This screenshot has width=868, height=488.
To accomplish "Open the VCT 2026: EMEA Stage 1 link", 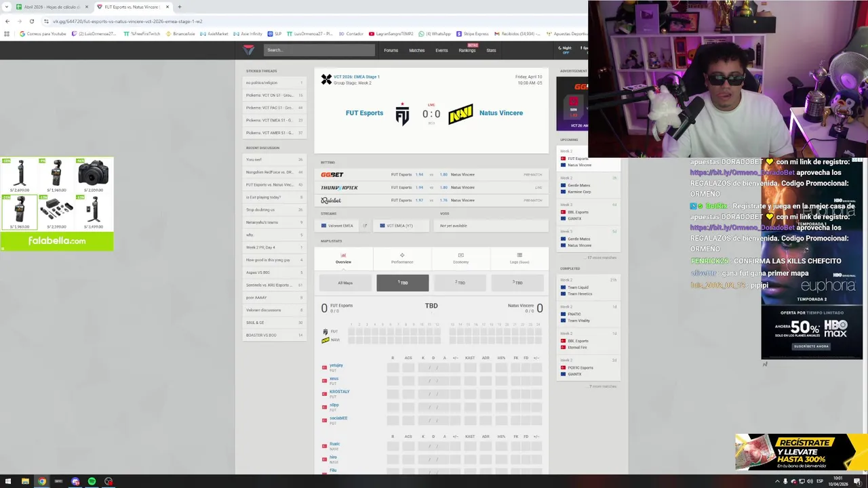I will 357,77.
